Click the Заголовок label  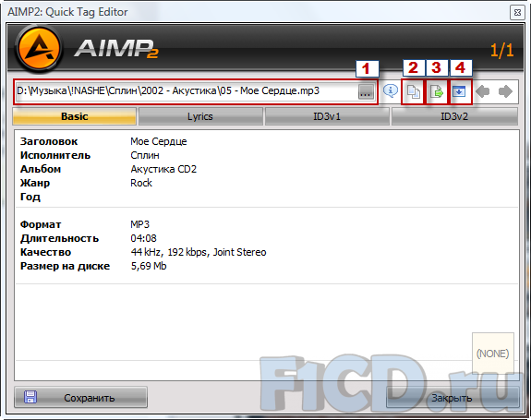(x=49, y=141)
